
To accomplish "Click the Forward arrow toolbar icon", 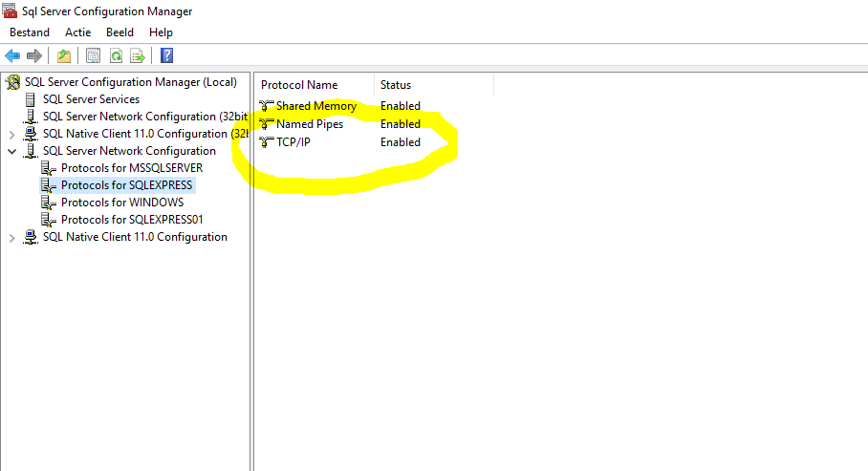I will 34,55.
